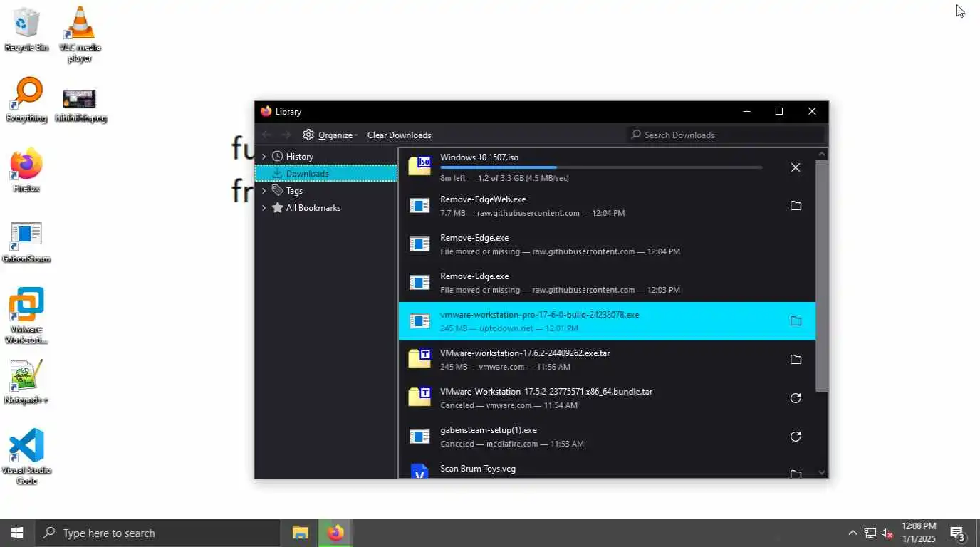Screen dimensions: 980x547
Task: Select the hhhhhhh.png desktop thumbnail
Action: pos(80,105)
